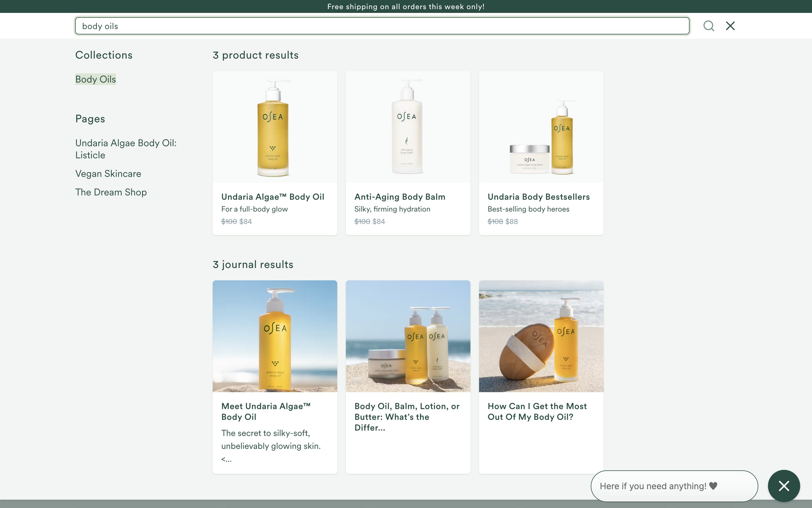The width and height of the screenshot is (812, 508).
Task: Click 'Silky, firming hydration' text
Action: click(392, 209)
